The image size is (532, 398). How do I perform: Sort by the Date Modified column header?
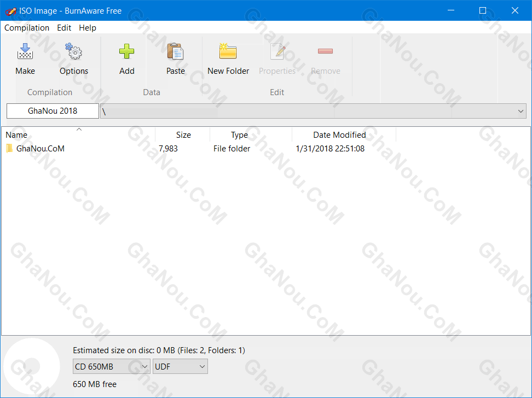(339, 135)
